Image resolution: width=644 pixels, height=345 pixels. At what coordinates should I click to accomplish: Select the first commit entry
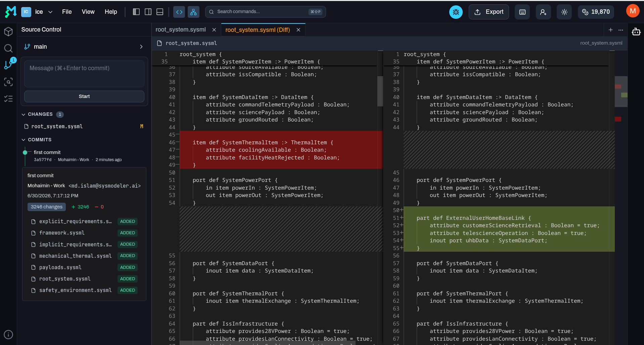click(x=84, y=156)
